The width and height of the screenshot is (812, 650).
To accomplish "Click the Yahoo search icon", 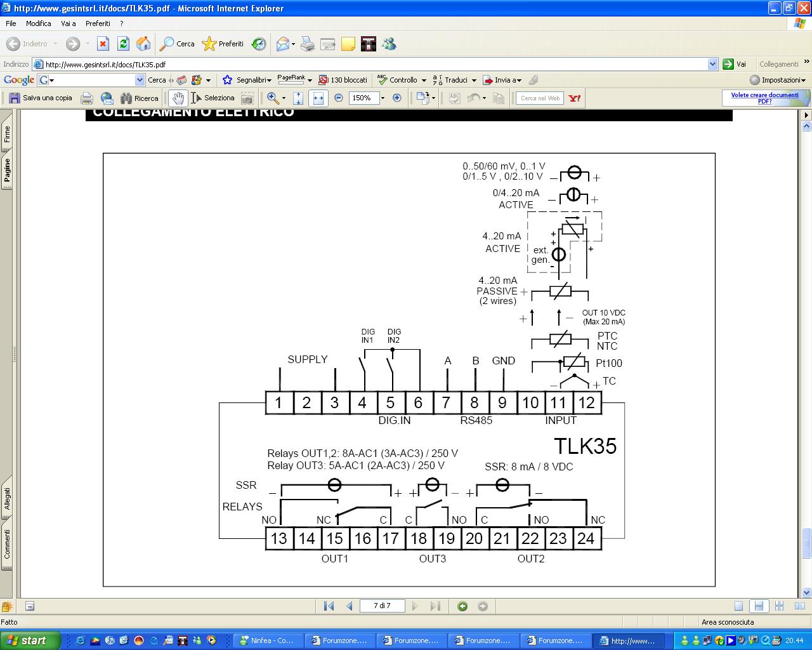I will tap(574, 98).
